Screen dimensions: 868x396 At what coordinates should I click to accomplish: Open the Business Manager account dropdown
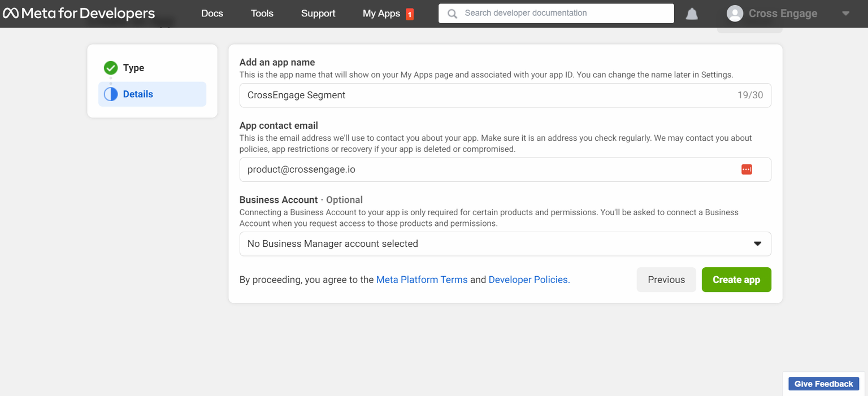505,244
